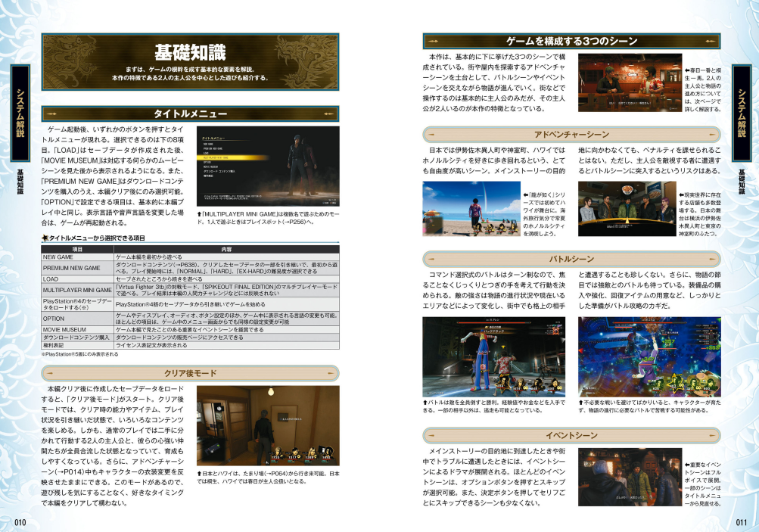The image size is (759, 532).
Task: Click the 重要なイベントシーンはフルボイス caption
Action: click(x=703, y=484)
